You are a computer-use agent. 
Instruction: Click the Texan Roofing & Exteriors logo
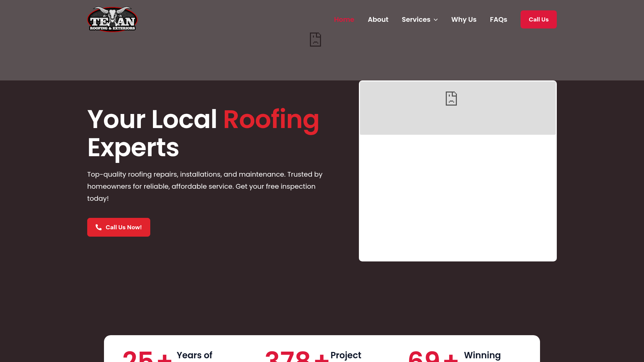pos(112,19)
